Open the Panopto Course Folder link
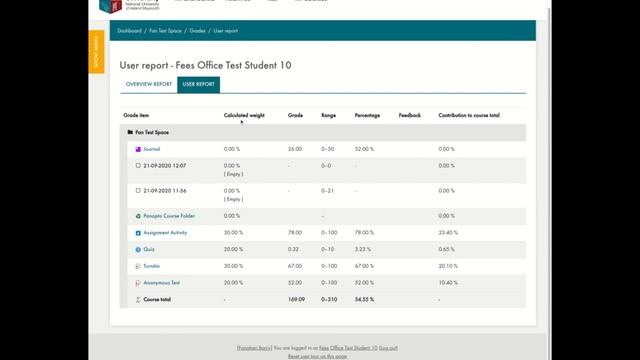640x360 pixels. tap(169, 216)
